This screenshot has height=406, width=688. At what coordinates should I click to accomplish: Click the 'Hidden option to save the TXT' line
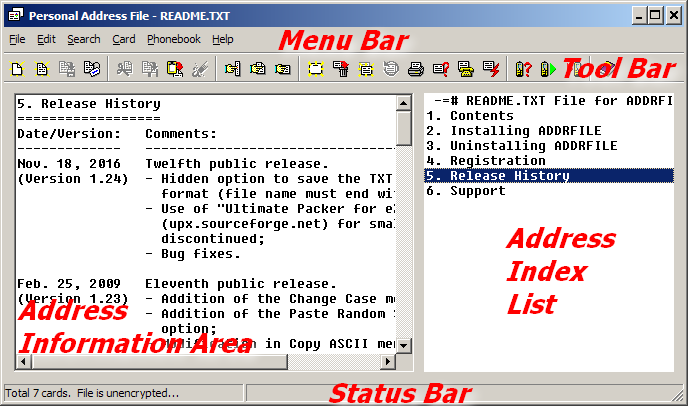pyautogui.click(x=269, y=179)
